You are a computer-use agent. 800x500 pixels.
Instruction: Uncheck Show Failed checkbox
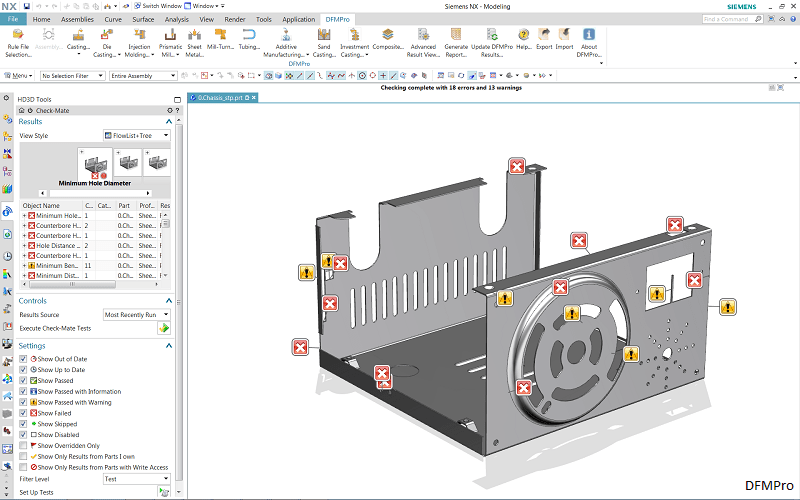point(23,413)
